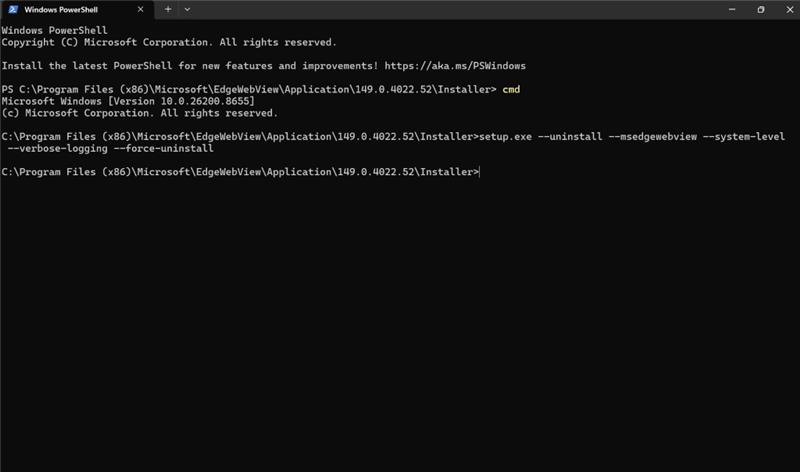
Task: Click the PowerShell icon in the tab
Action: pos(13,9)
